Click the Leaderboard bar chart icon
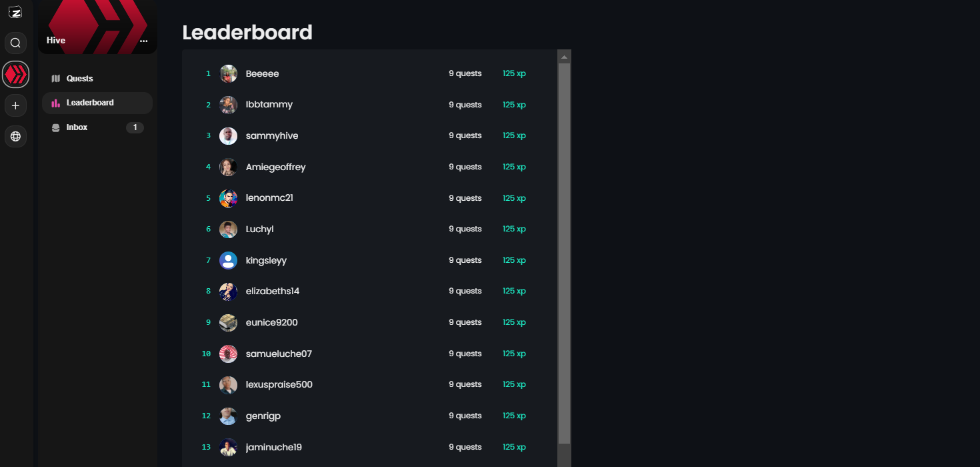Image resolution: width=980 pixels, height=467 pixels. [x=56, y=103]
